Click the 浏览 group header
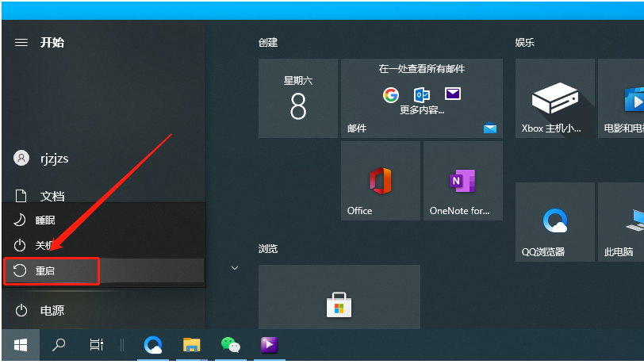644x364 pixels. click(268, 248)
